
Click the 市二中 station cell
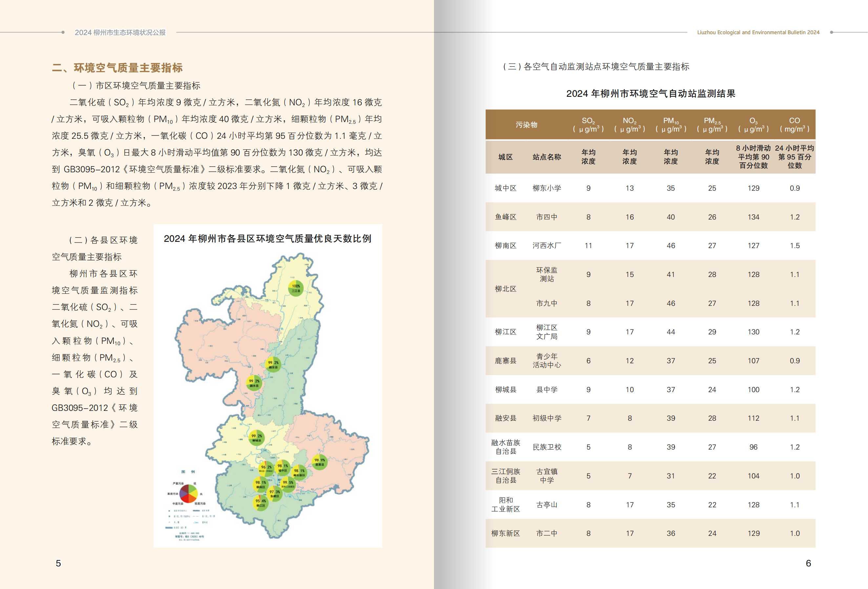547,533
